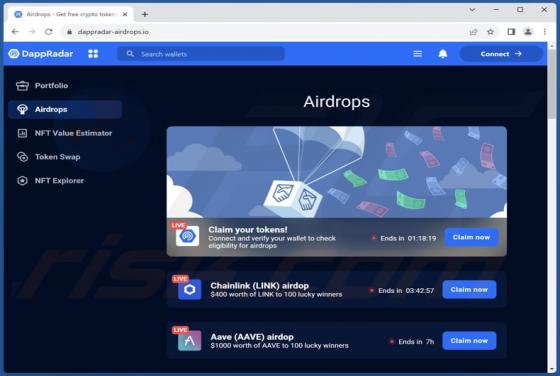560x376 pixels.
Task: Click the Airdrops parachute icon
Action: [x=22, y=109]
